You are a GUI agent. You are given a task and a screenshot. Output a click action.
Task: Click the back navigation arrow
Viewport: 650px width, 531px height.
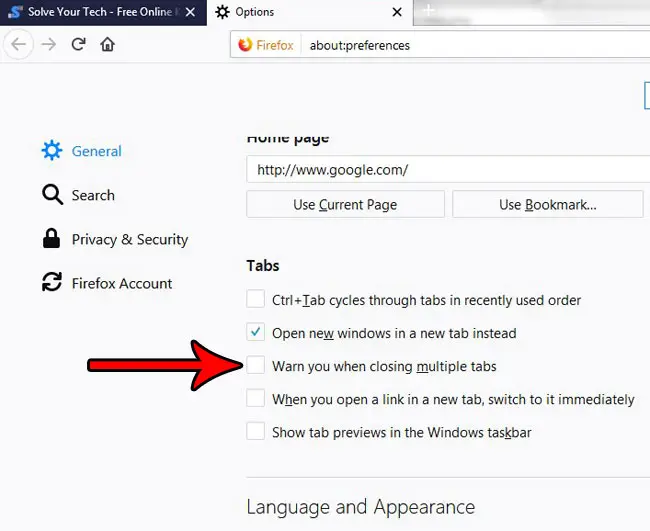coord(20,45)
